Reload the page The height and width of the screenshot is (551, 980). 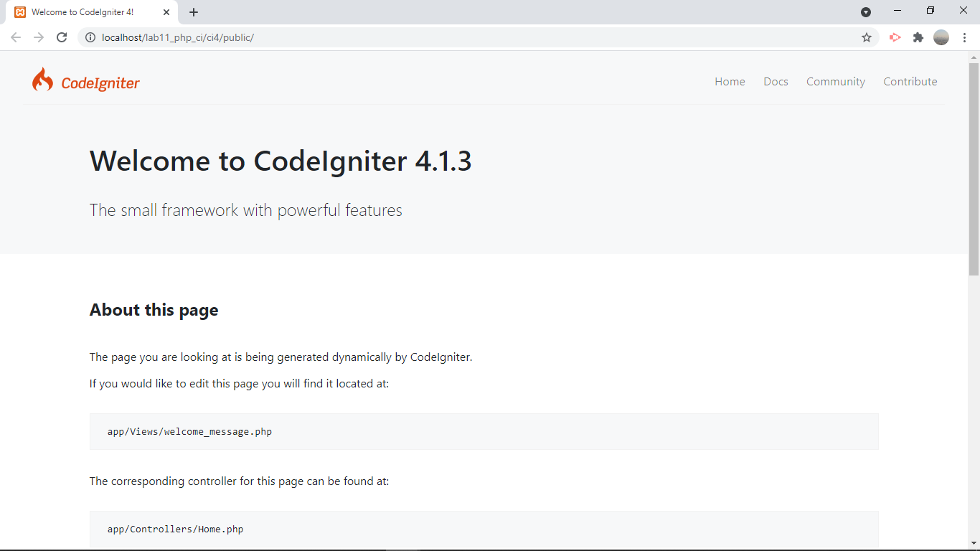coord(62,37)
